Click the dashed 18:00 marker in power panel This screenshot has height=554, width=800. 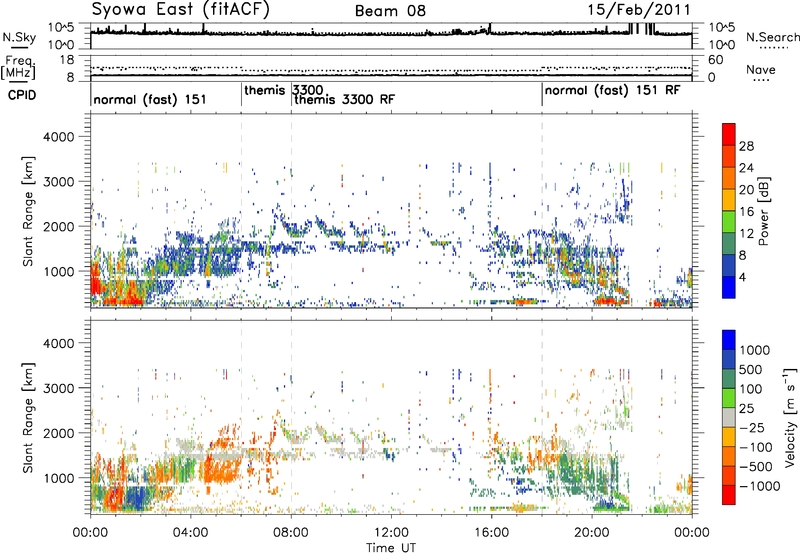coord(542,211)
